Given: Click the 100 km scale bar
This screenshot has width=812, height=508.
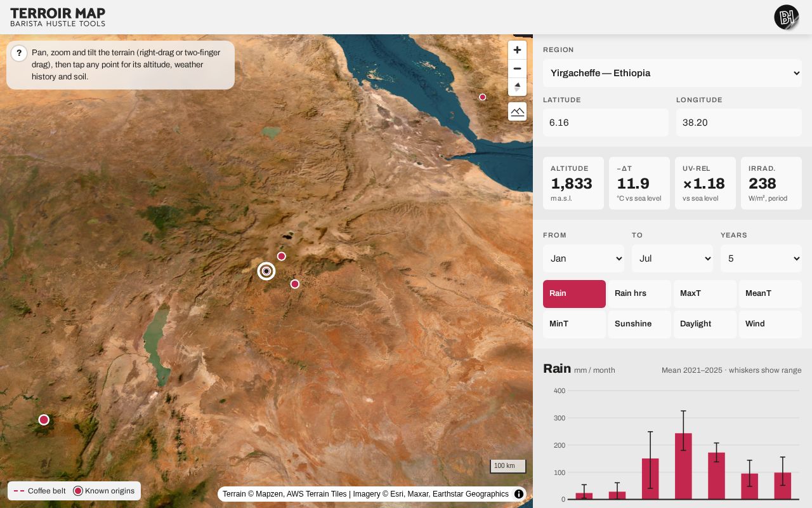Looking at the screenshot, I should (508, 466).
